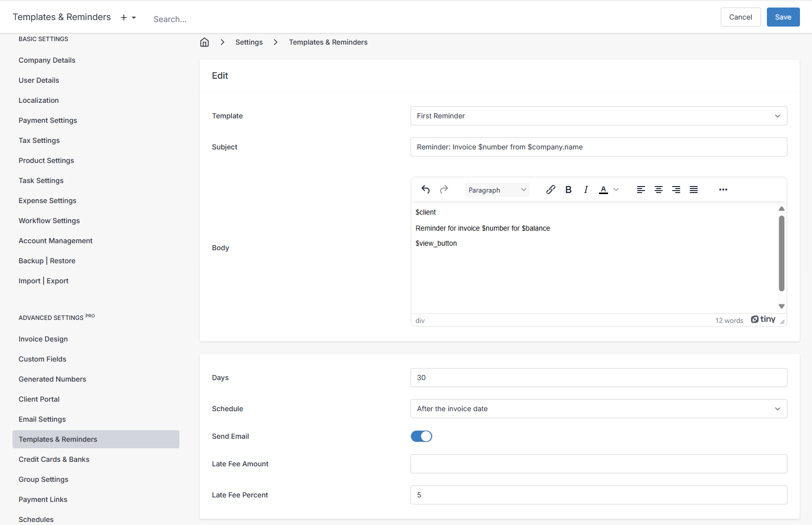Viewport: 812px width, 525px height.
Task: Go to home via breadcrumb house icon
Action: click(x=205, y=42)
